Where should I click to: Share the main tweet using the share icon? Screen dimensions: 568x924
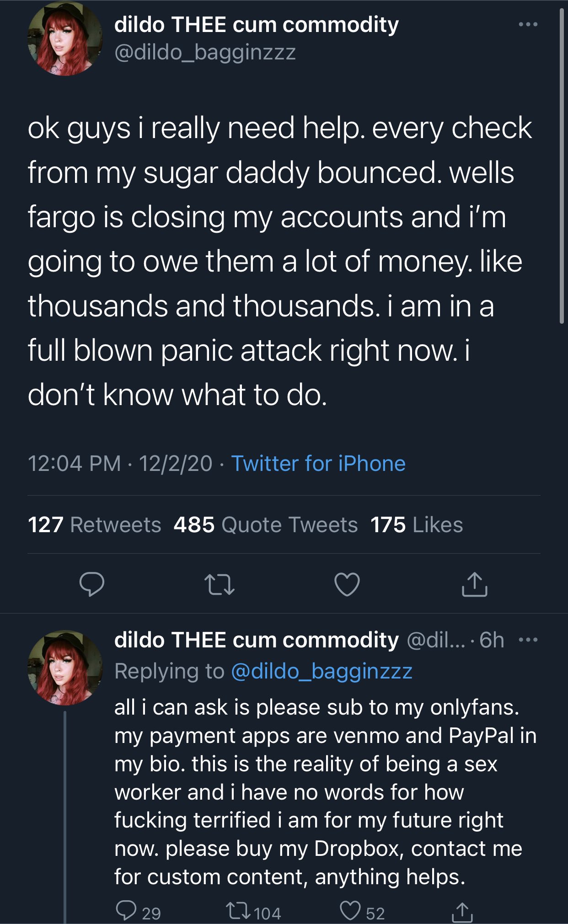(474, 584)
